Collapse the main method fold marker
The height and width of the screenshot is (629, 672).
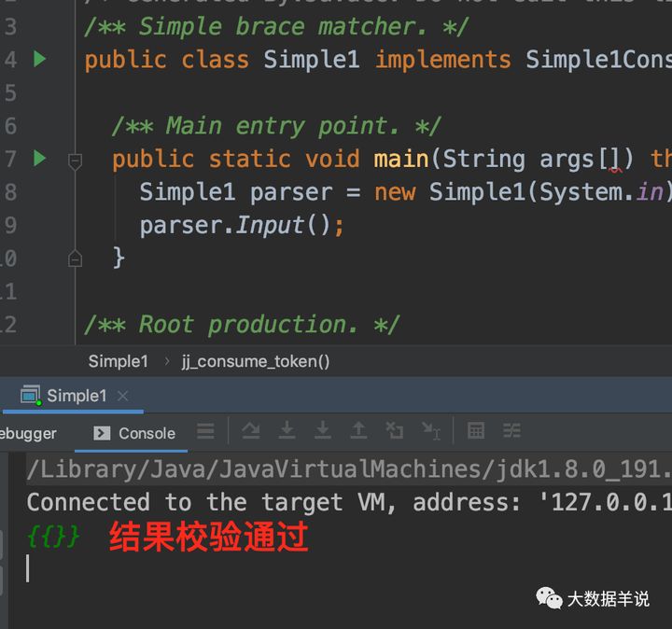(x=75, y=161)
